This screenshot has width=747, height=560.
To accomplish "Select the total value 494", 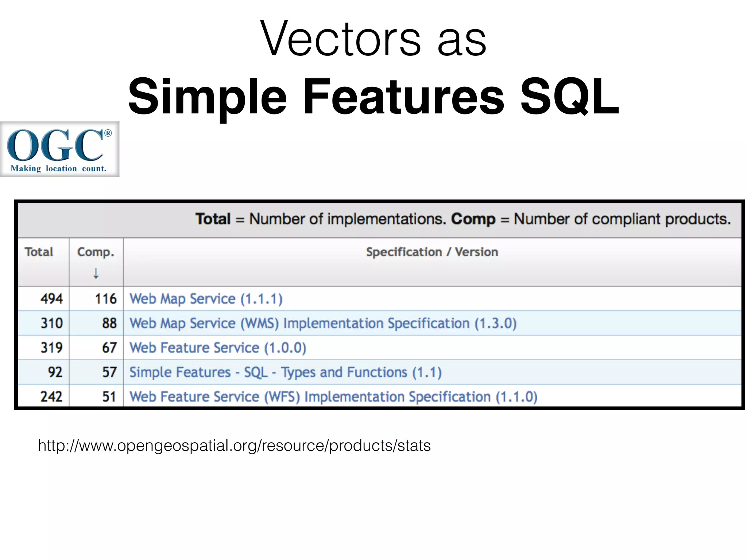I will point(52,299).
